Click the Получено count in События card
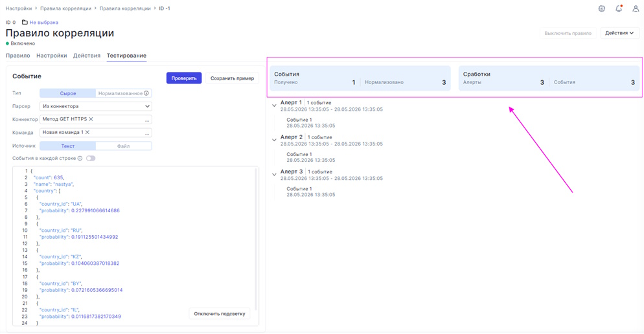Viewport: 644px width, 334px height. (x=354, y=82)
